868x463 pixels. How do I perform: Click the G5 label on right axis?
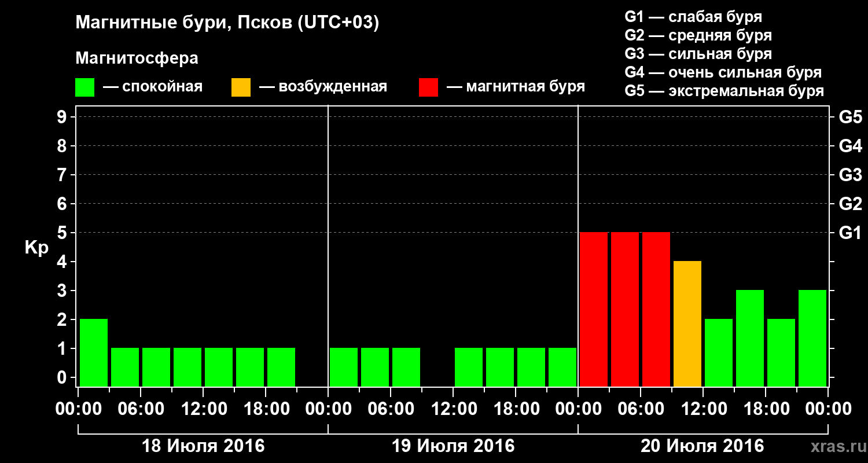click(850, 117)
